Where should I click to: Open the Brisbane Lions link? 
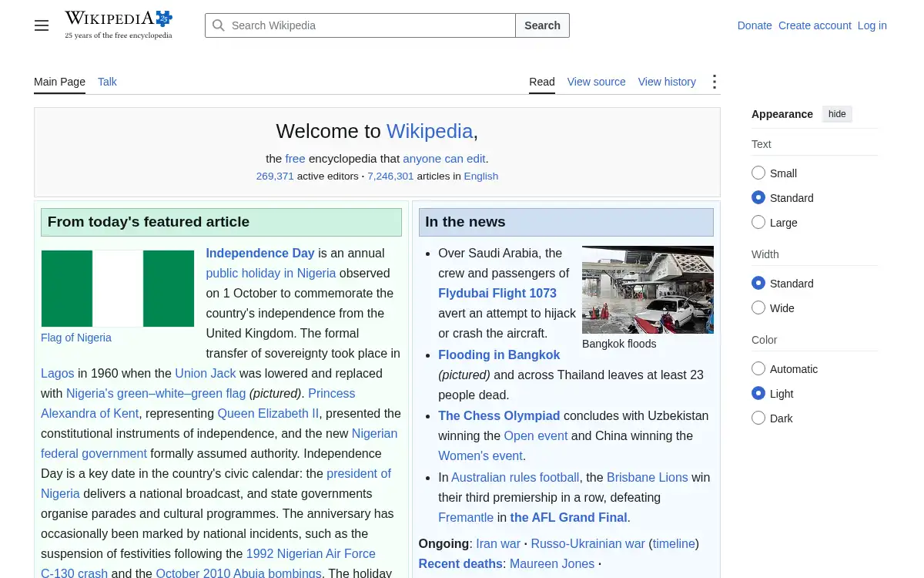648,477
